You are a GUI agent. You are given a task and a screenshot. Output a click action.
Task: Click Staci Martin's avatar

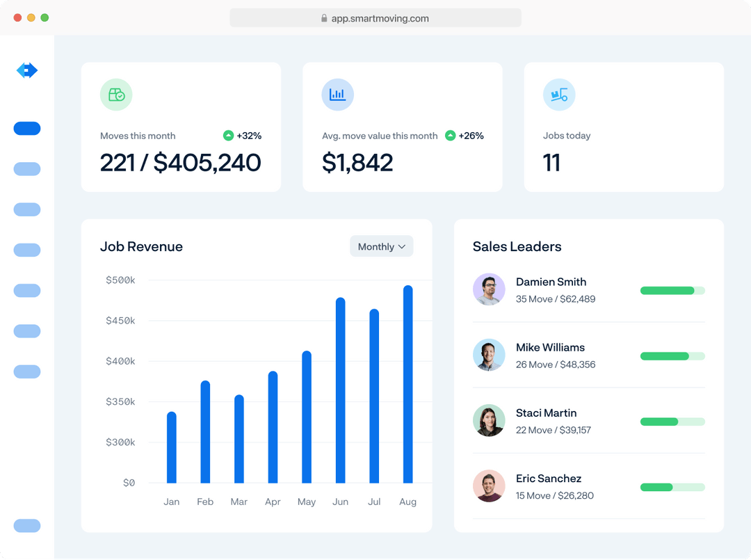(x=489, y=421)
